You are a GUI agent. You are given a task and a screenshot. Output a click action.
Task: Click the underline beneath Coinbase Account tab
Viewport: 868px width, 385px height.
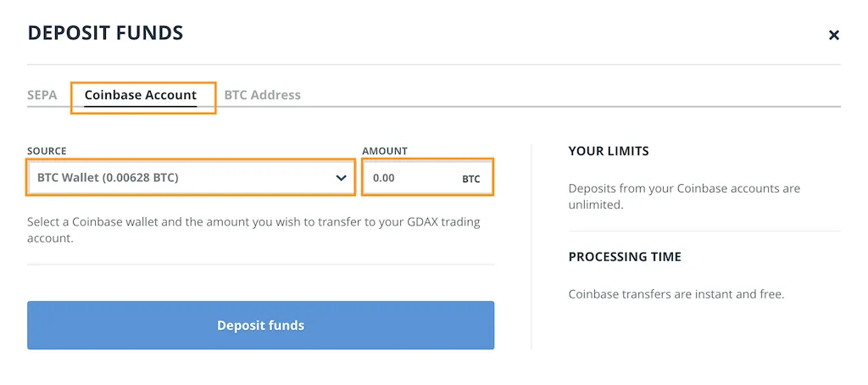141,104
